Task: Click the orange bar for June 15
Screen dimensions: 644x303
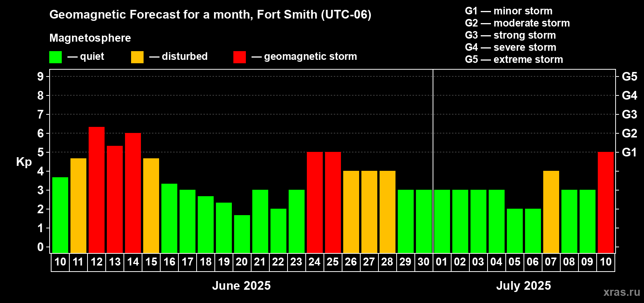Action: pos(151,206)
